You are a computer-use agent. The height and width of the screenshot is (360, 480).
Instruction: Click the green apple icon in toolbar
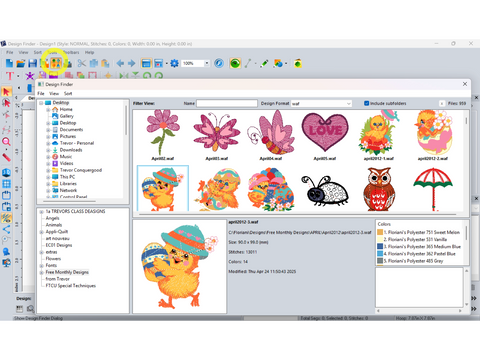[x=298, y=63]
